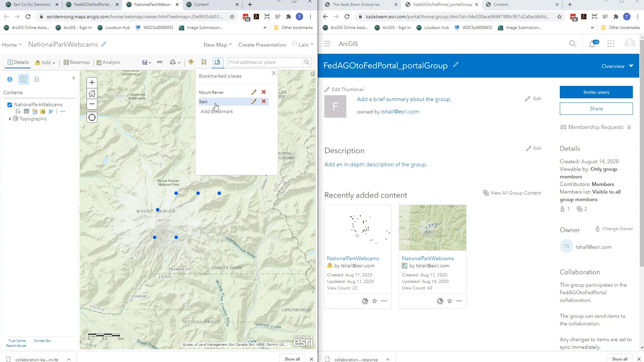Click Find my location map button

tap(92, 117)
